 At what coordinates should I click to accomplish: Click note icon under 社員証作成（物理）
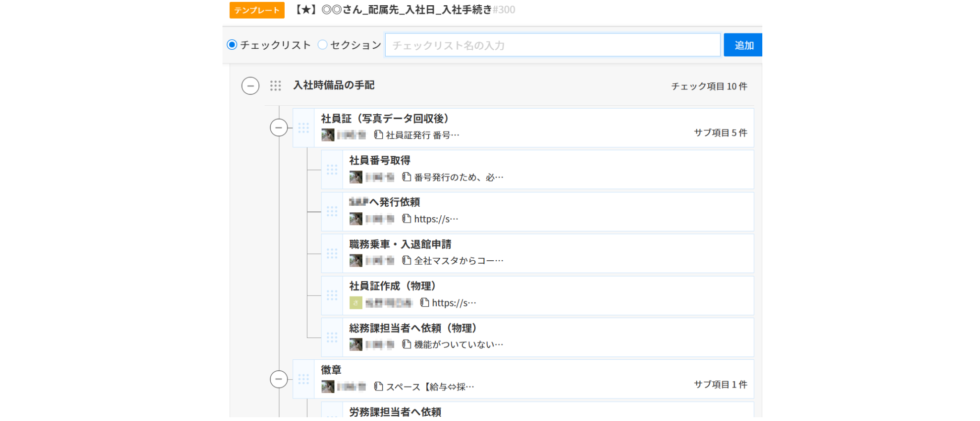(424, 302)
